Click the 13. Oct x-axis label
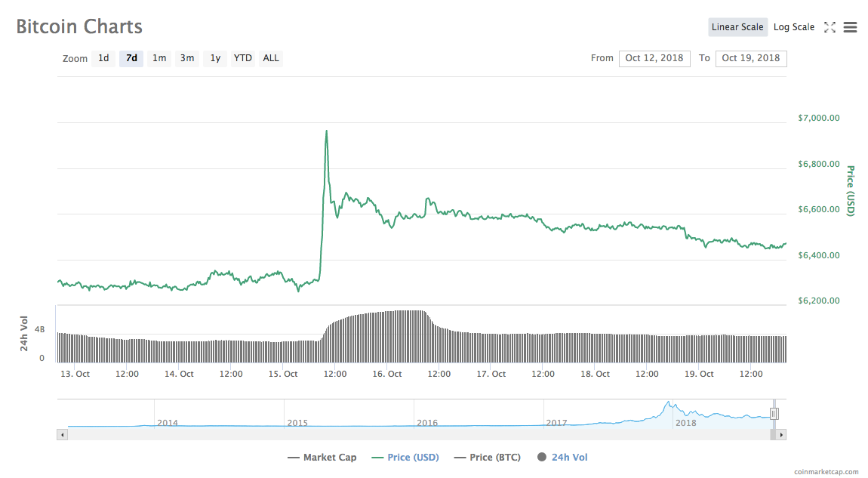This screenshot has width=868, height=478. [75, 374]
